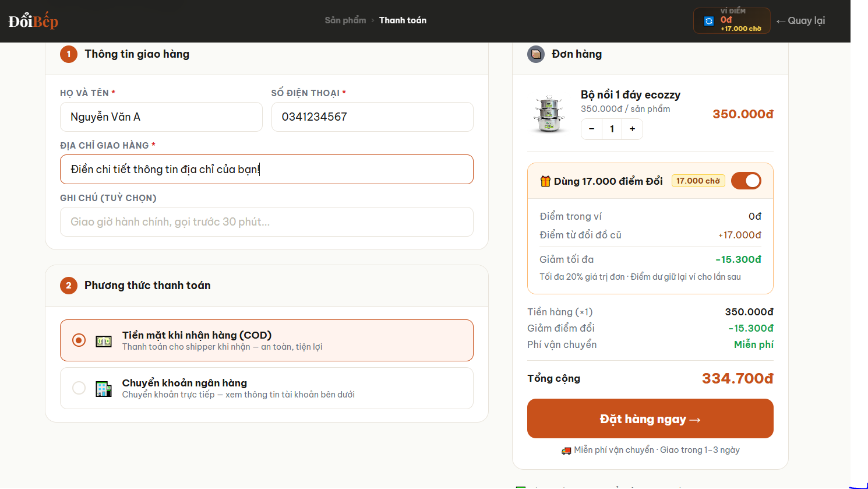Click step 1 Thông tin giao hàng heading
The height and width of the screenshot is (489, 868).
137,54
